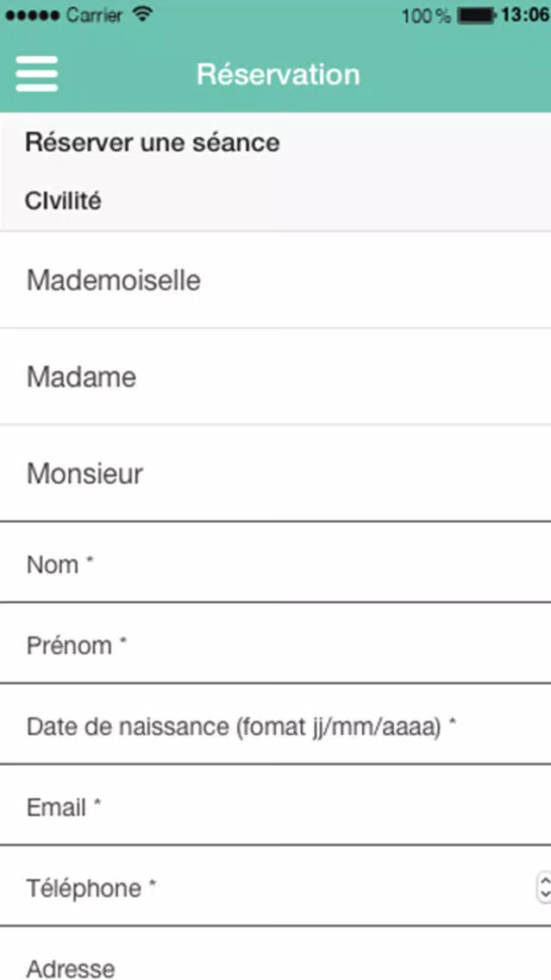
Task: Tap the Réserver une séance heading
Action: tap(153, 142)
